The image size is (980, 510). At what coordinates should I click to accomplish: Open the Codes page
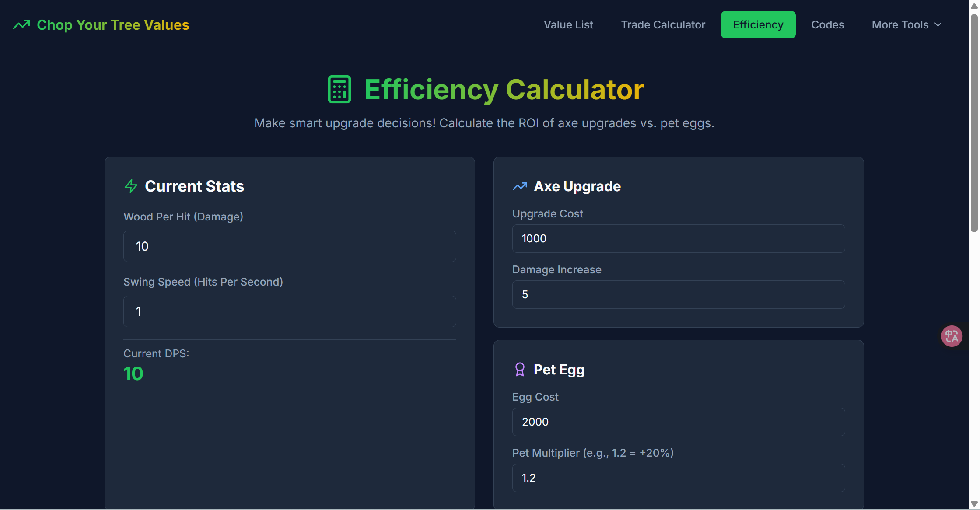click(827, 25)
